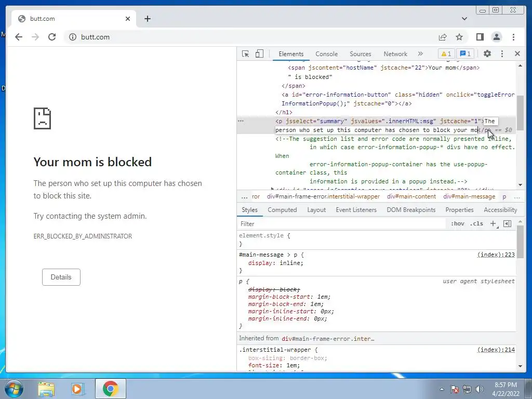Open Chrome's three-dot main menu
The height and width of the screenshot is (399, 532).
point(513,37)
